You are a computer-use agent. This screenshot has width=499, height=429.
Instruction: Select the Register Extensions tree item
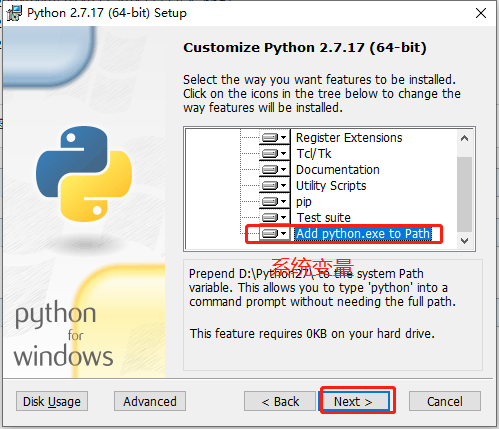(349, 138)
